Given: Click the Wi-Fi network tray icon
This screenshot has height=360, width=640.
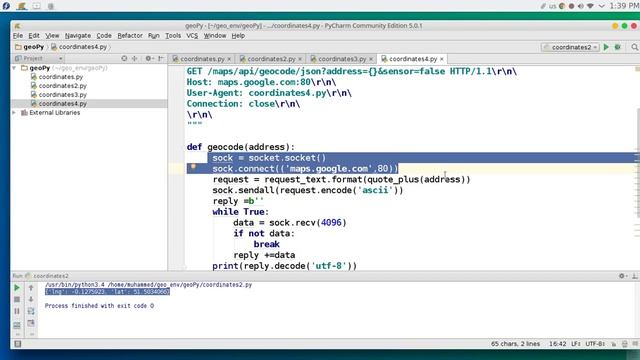Looking at the screenshot, I should click(590, 6).
